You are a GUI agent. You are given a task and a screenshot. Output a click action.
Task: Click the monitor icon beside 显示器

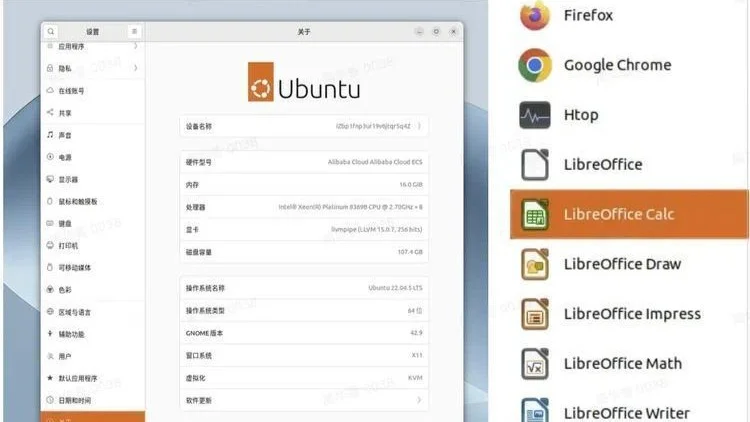pos(50,179)
